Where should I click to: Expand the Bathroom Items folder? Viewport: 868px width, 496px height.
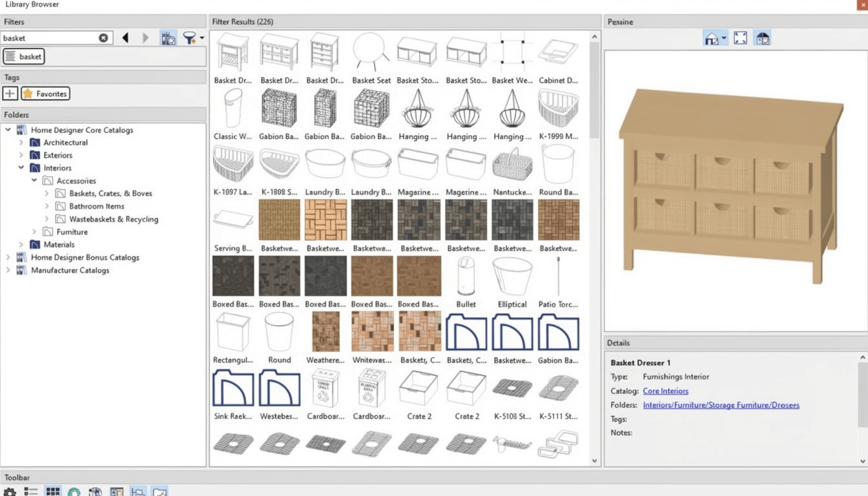(46, 206)
